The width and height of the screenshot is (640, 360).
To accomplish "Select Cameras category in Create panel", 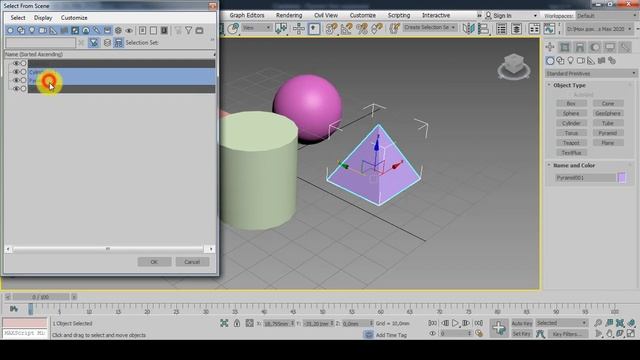I will pos(581,61).
